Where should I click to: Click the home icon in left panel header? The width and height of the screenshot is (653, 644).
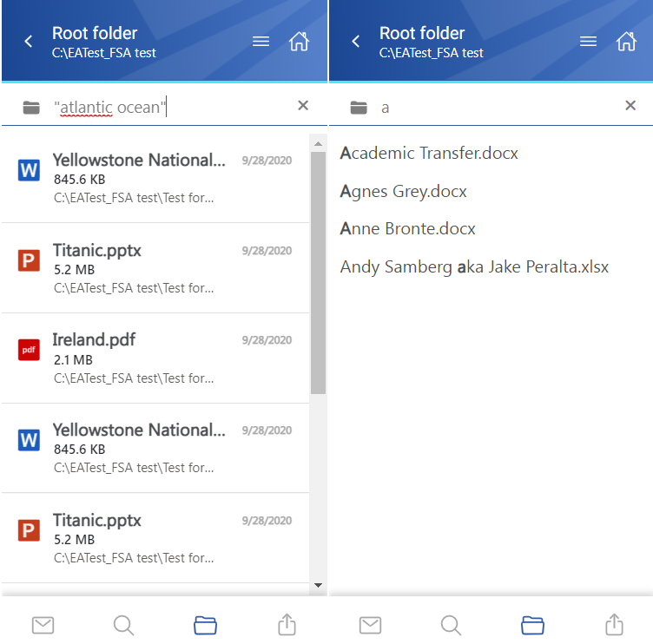299,41
